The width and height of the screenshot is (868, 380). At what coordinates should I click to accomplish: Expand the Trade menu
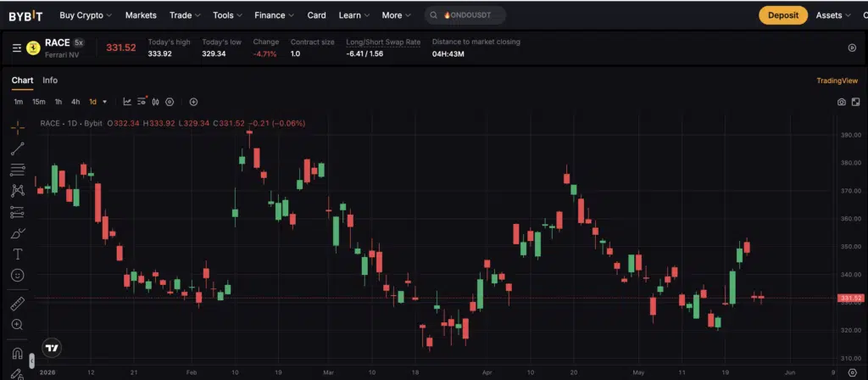(x=185, y=15)
